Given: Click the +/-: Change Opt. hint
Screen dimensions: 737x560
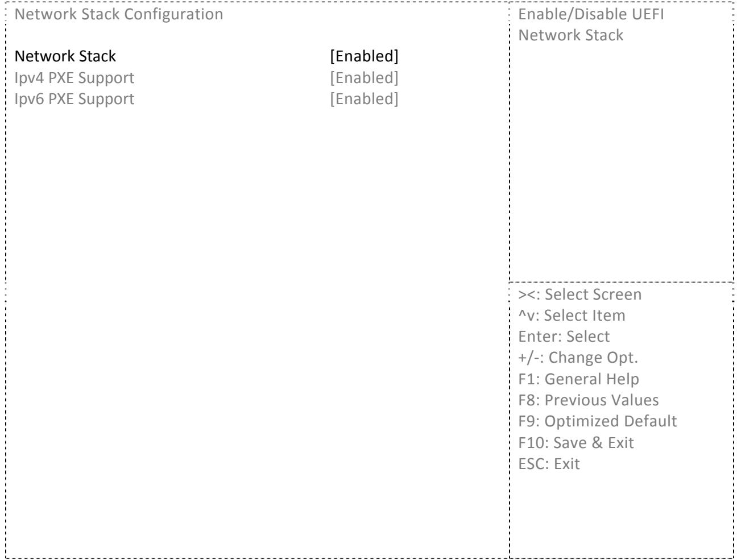Looking at the screenshot, I should 578,358.
